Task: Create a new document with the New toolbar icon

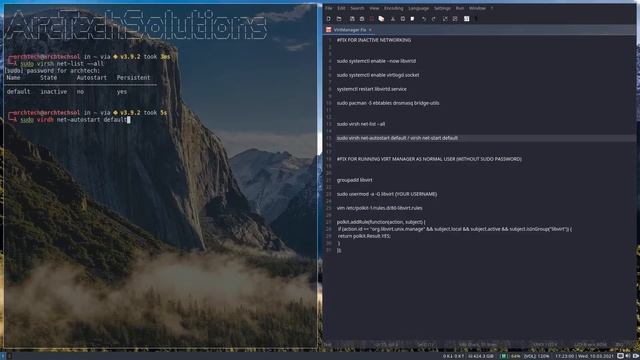Action: click(x=329, y=19)
